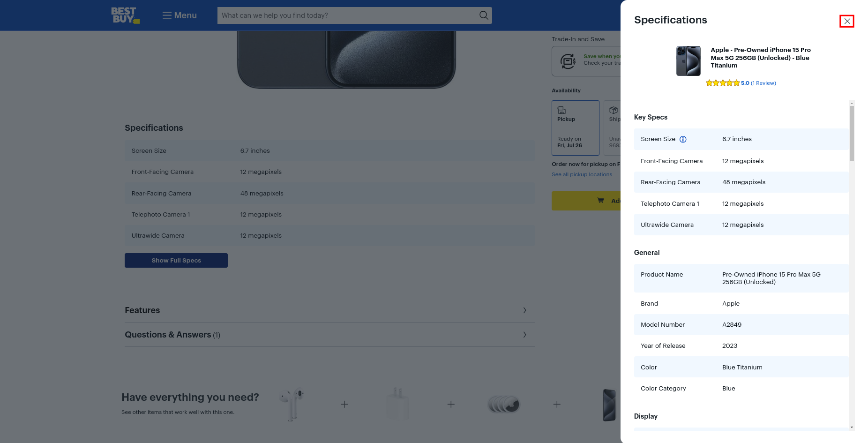This screenshot has height=443, width=868.
Task: Click the scrollbar down arrow
Action: pos(852,427)
